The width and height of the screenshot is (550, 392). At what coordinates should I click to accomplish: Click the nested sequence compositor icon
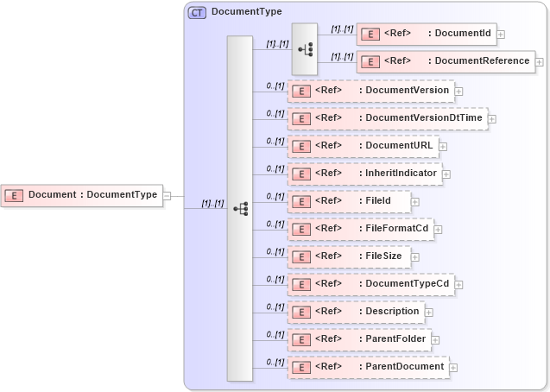[306, 49]
